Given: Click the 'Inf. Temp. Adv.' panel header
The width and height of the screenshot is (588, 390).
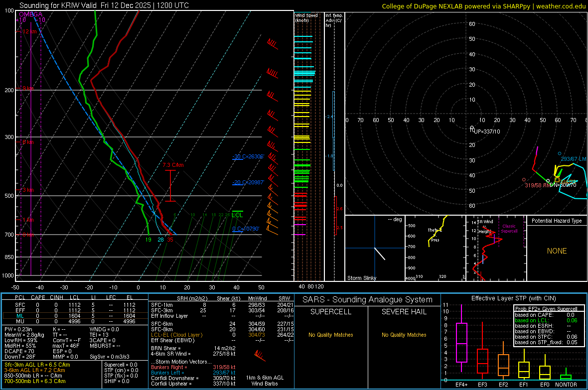Looking at the screenshot, I should point(333,20).
